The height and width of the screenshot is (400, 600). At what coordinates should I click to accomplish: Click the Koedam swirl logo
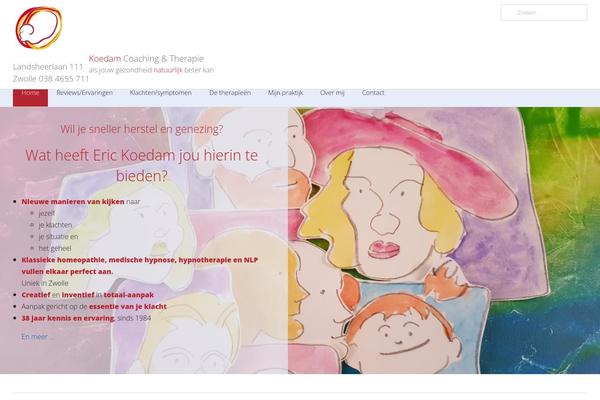click(x=39, y=28)
